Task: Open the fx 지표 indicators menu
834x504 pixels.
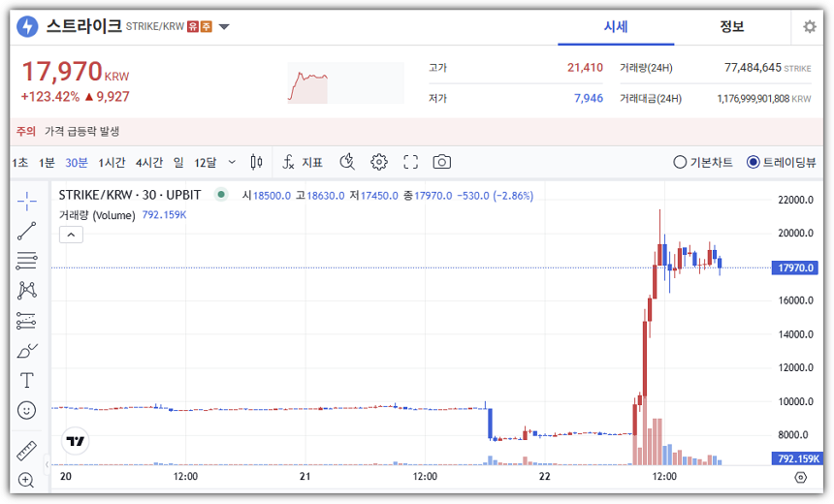Action: (x=303, y=162)
